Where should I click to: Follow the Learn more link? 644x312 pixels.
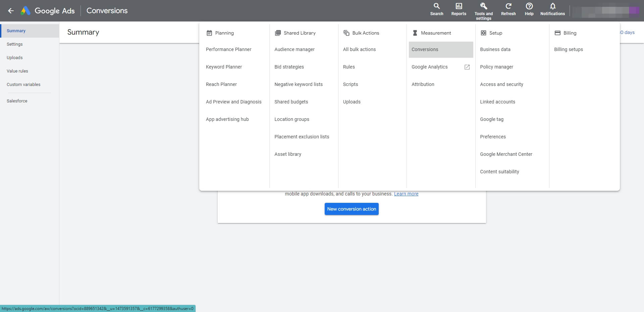[406, 194]
